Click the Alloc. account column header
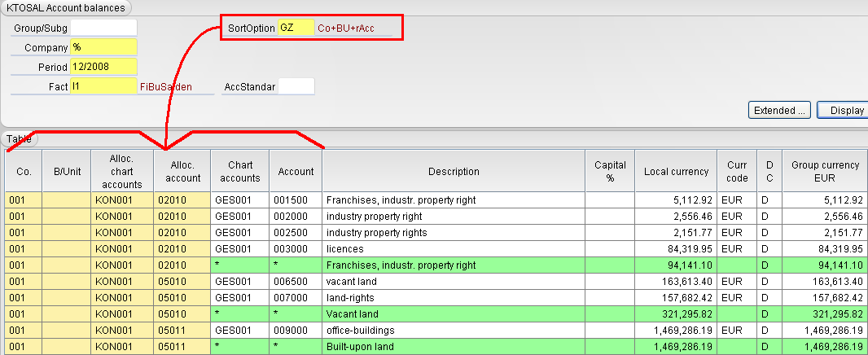Screen dimensions: 868x355 [182, 171]
